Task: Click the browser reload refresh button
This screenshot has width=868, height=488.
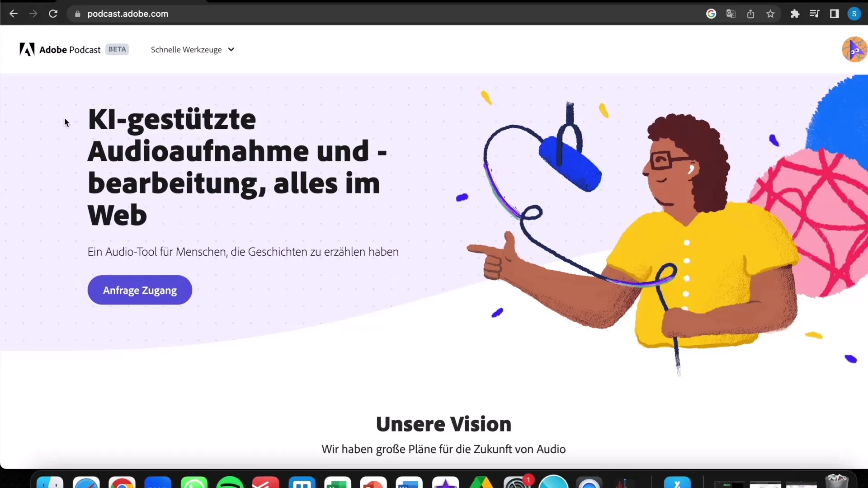Action: [x=53, y=14]
